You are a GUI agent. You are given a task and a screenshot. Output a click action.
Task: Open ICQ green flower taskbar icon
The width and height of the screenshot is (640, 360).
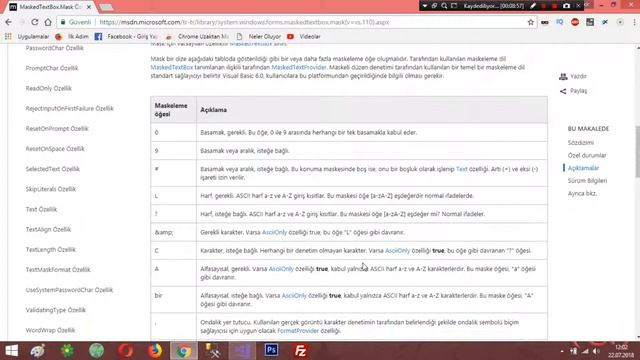(67, 351)
